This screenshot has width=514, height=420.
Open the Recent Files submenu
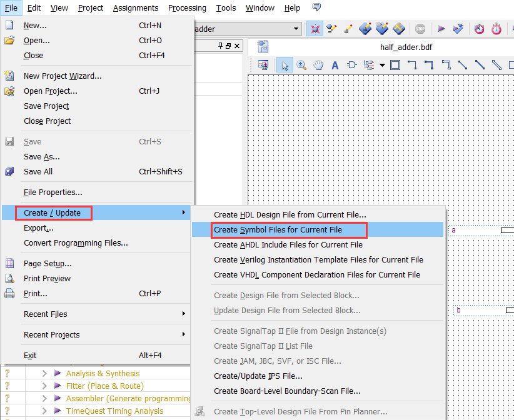[96, 314]
